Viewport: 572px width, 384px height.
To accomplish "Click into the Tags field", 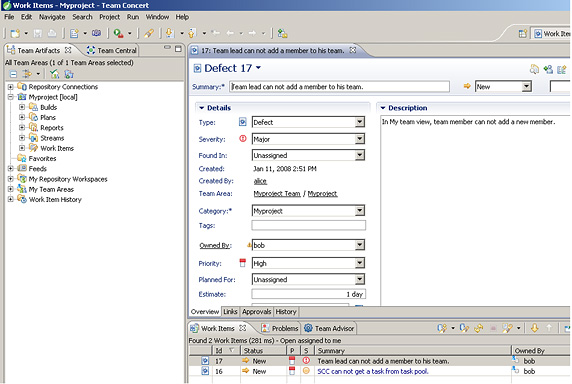I will [308, 225].
